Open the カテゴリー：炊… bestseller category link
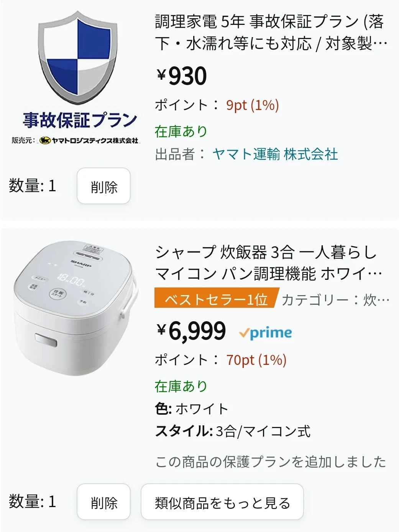This screenshot has height=532, width=399. (335, 300)
